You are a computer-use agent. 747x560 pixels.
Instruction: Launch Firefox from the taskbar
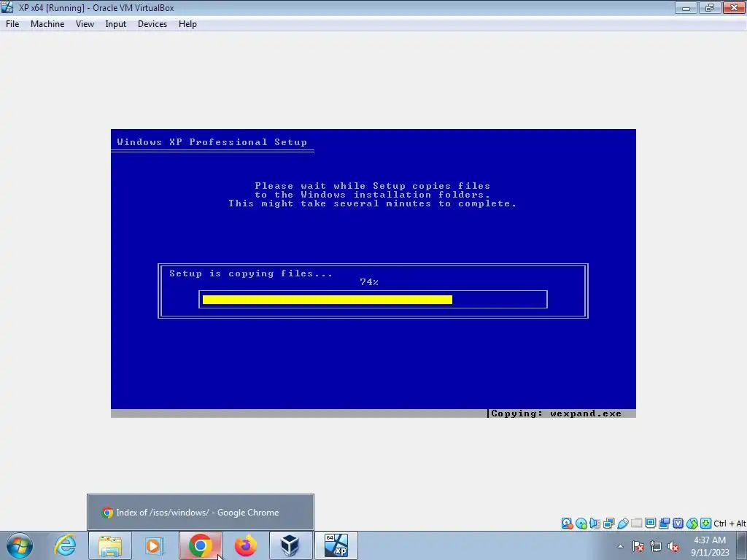(x=246, y=545)
